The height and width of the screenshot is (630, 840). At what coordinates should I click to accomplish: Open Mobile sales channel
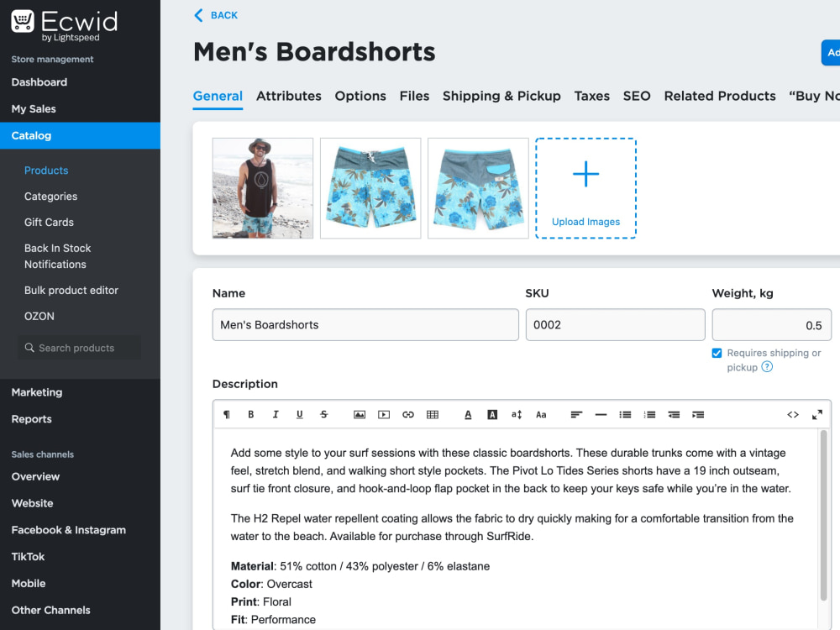tap(29, 584)
